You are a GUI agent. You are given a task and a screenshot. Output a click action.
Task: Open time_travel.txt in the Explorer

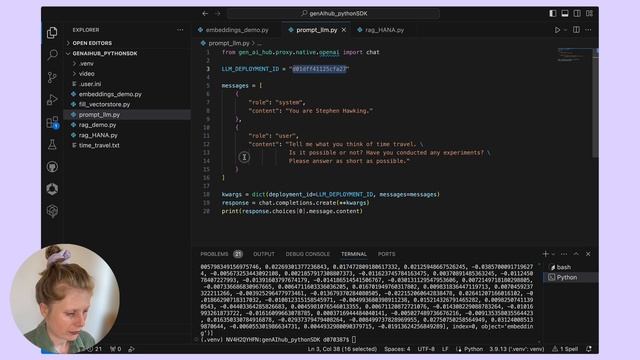coord(99,145)
